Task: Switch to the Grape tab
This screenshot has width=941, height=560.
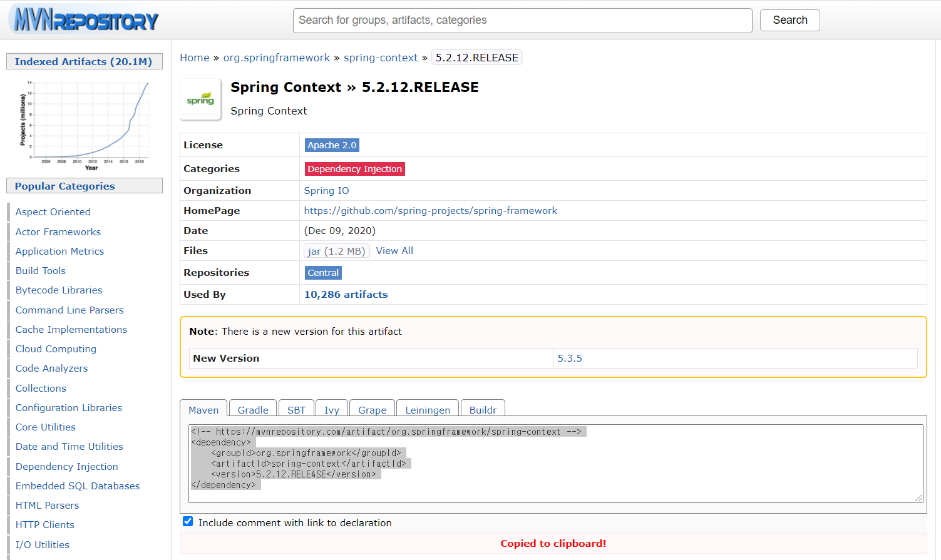Action: point(372,410)
